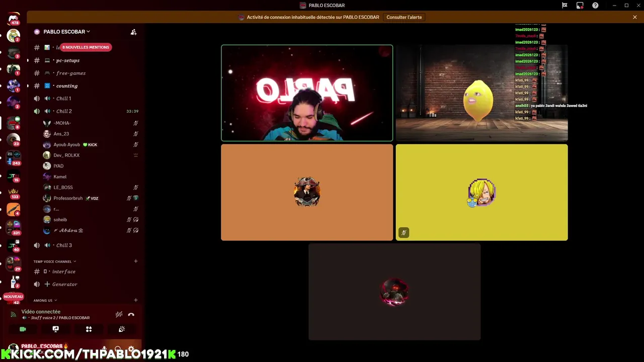Open the free-games channel
This screenshot has width=644, height=362.
coord(85,73)
